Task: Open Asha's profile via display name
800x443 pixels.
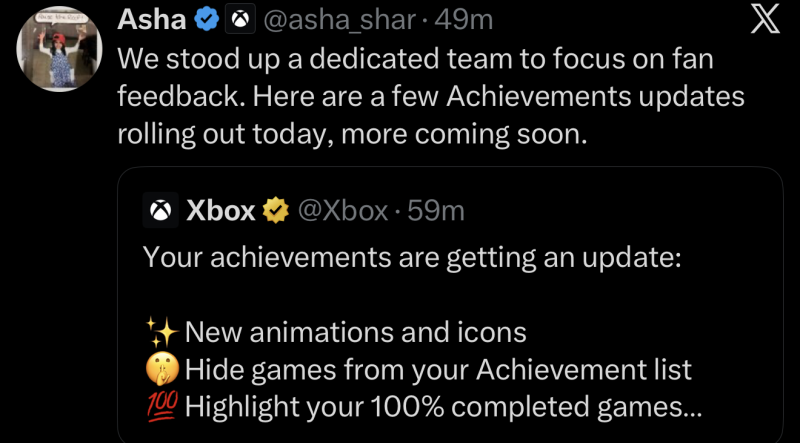Action: tap(152, 19)
